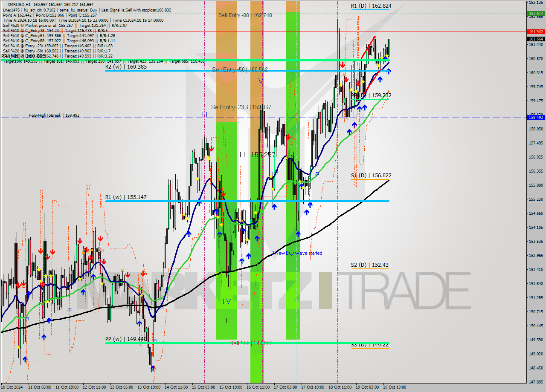Image resolution: width=546 pixels, height=392 pixels.
Task: Click the 'New Buy Wave started' annotation
Action: tap(299, 253)
